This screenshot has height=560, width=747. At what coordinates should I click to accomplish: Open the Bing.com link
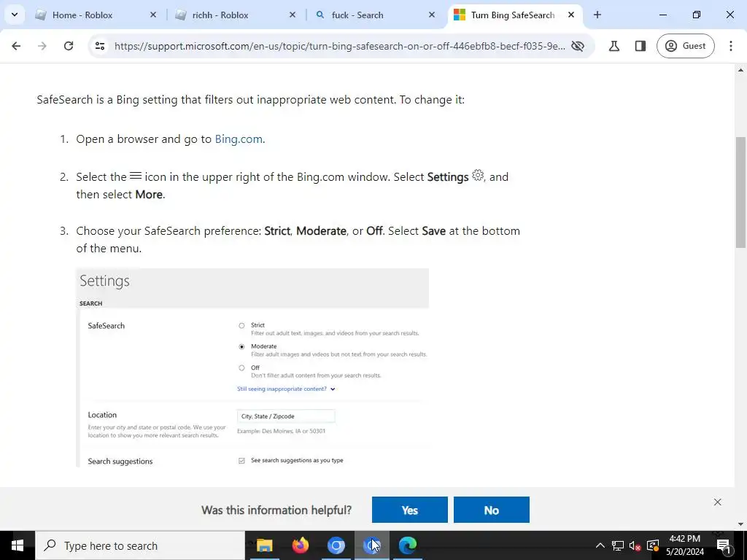coord(239,139)
